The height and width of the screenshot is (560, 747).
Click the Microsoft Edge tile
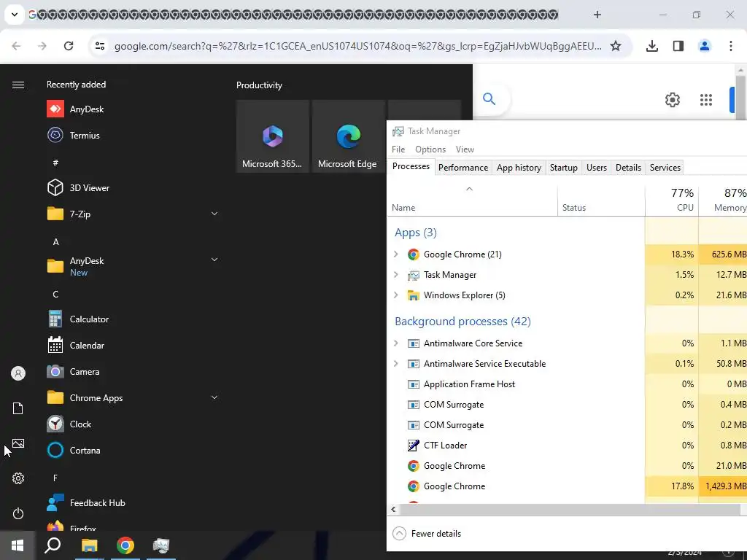[x=348, y=136]
